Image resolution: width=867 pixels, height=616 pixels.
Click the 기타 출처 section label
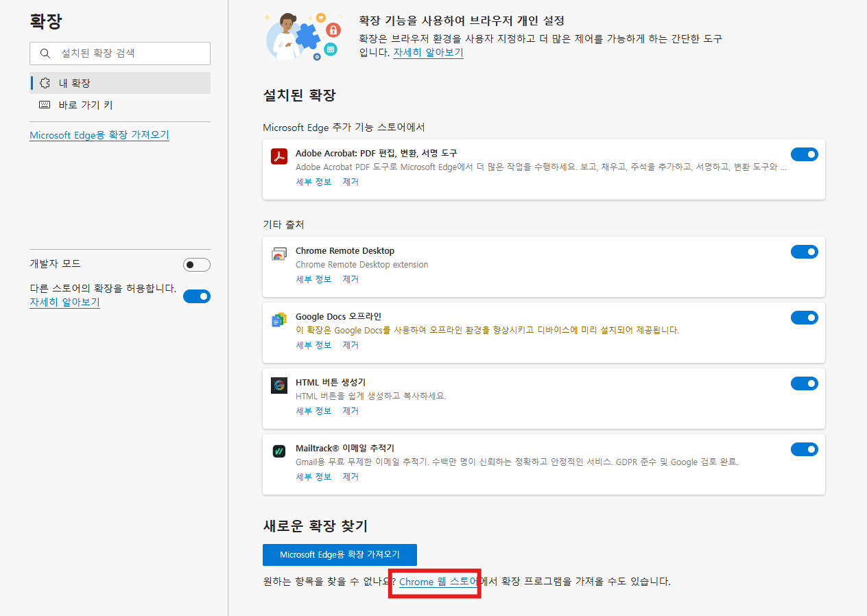(x=283, y=224)
